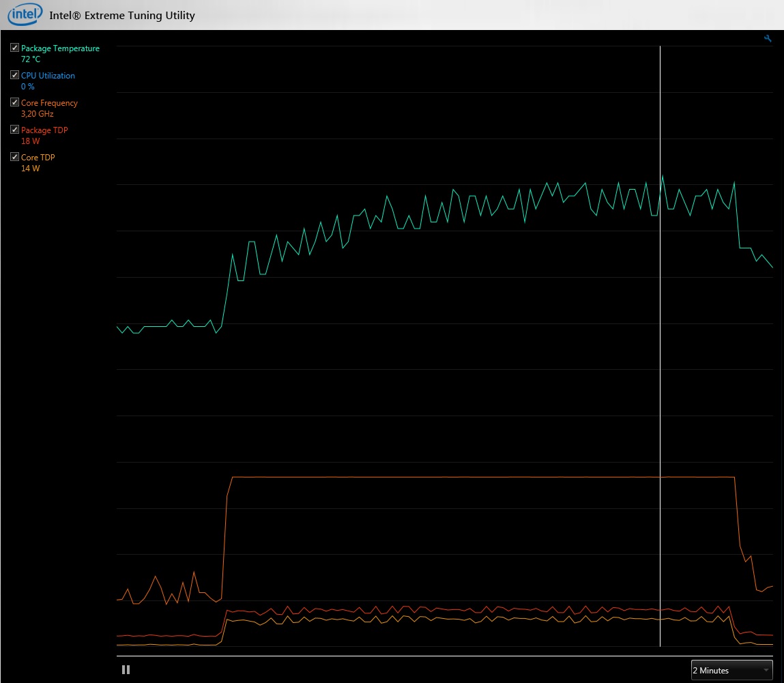This screenshot has height=683, width=784.
Task: Click the 0 % utilization value
Action: point(27,87)
